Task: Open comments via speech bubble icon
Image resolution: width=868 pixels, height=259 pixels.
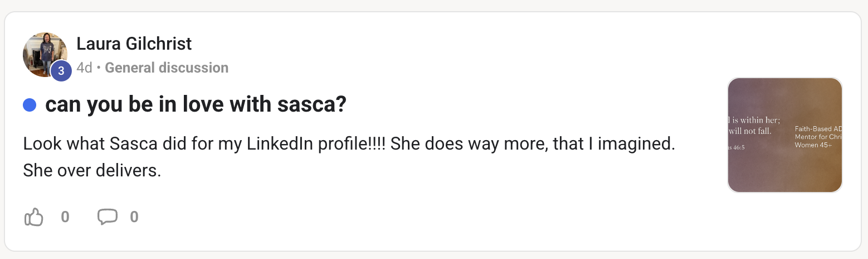Action: pyautogui.click(x=108, y=217)
